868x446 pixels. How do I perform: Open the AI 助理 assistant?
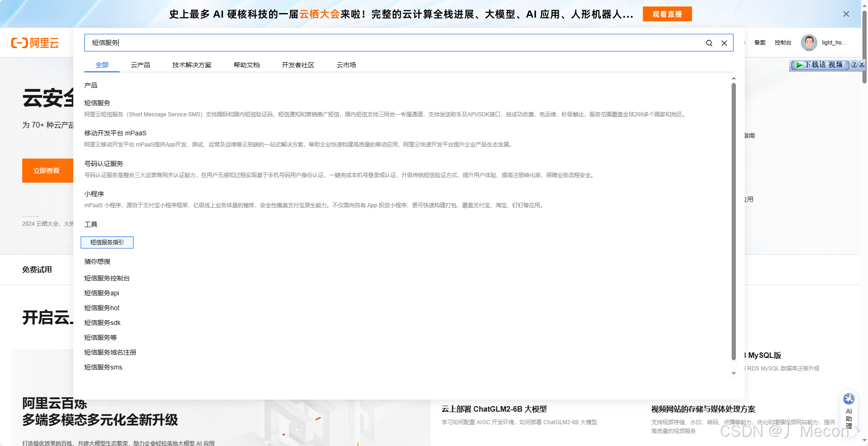click(849, 412)
